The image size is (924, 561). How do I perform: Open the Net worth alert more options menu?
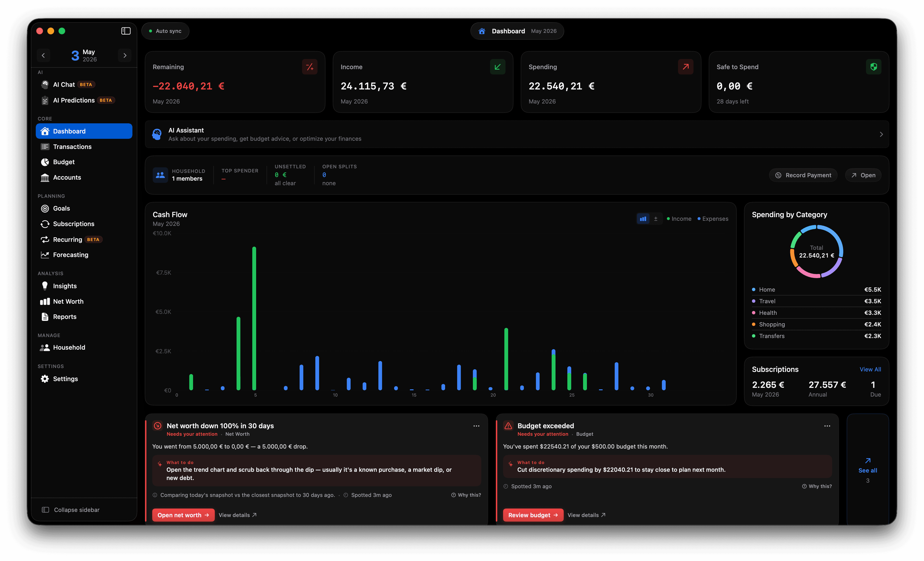coord(476,426)
